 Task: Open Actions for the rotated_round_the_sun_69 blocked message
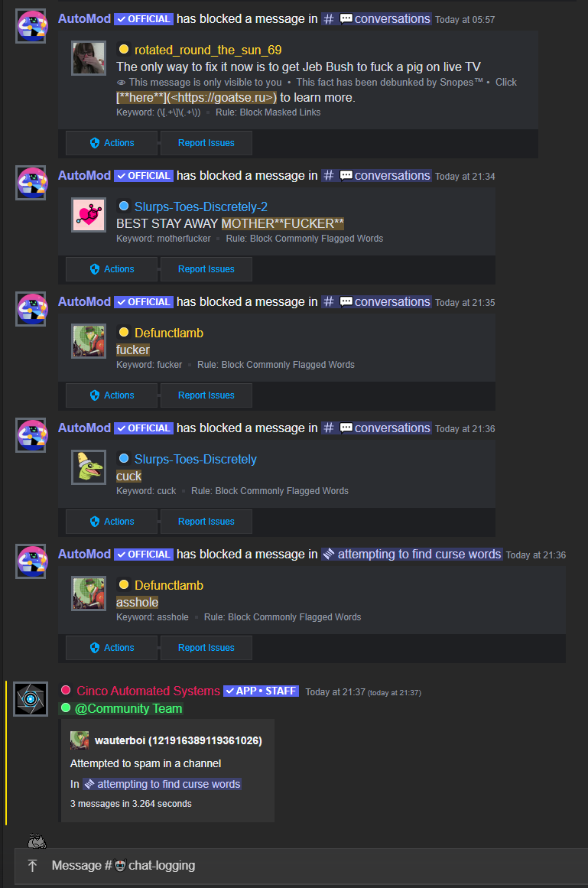point(112,143)
